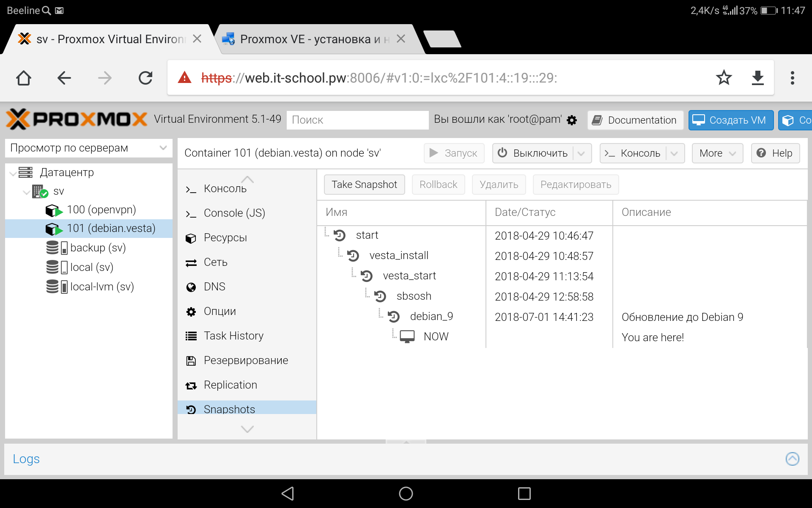Select the vesta_start snapshot row

point(562,276)
